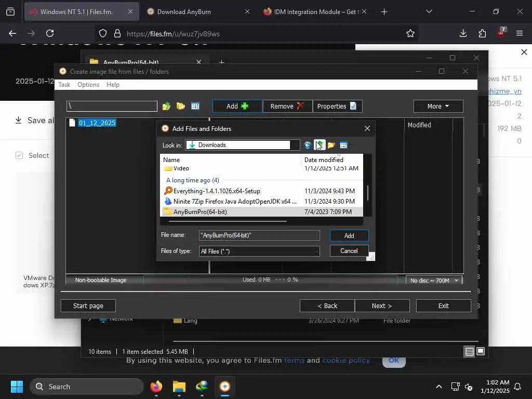Open a new Firefox tab with plus
The image size is (532, 399).
coord(384,12)
